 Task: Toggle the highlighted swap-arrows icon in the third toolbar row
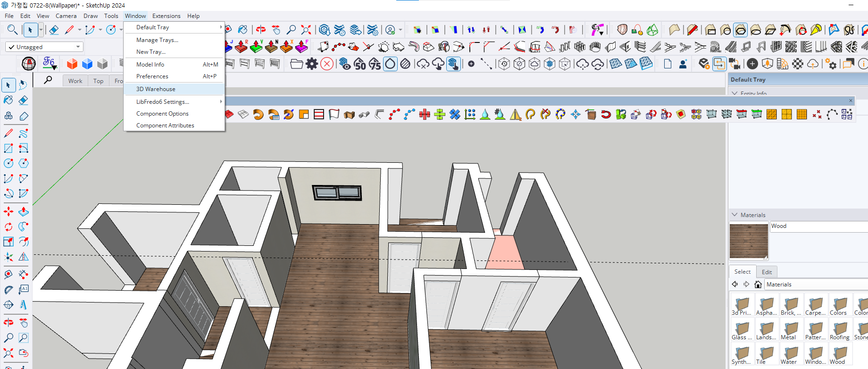(719, 64)
